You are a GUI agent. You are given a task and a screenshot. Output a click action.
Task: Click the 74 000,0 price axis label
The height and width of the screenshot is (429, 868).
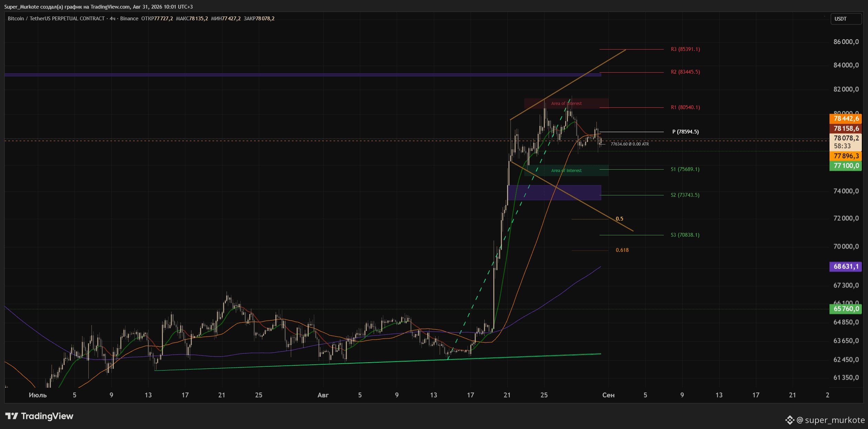[846, 191]
